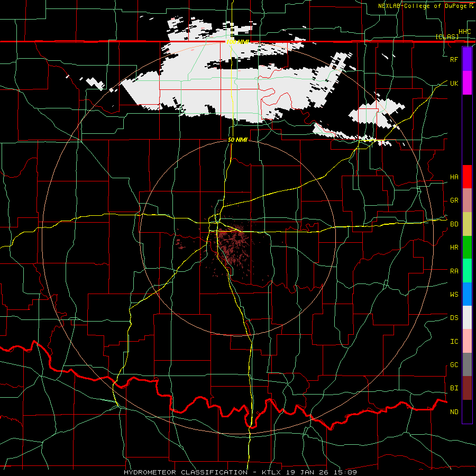Image resolution: width=476 pixels, height=476 pixels.
Task: Click the IC legend label
Action: 454,342
